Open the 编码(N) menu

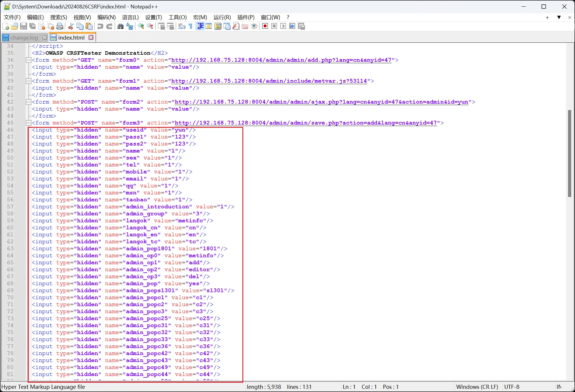107,17
